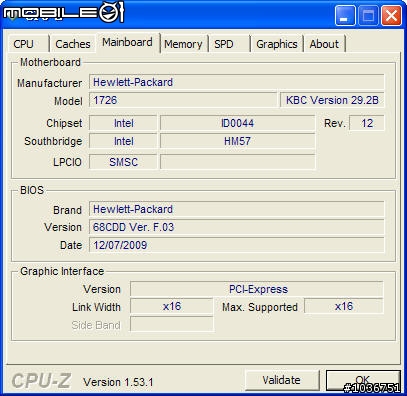Screen dimensions: 407x396
Task: Click the Southbridge label
Action: click(53, 141)
